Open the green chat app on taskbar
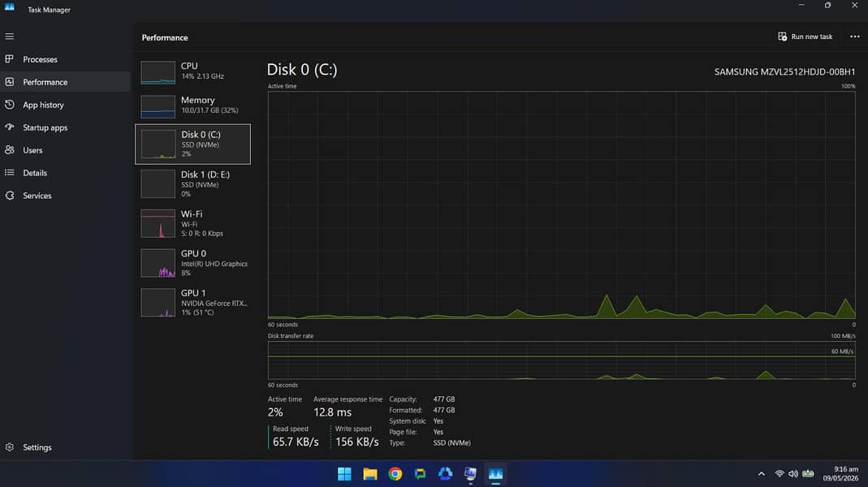Image resolution: width=868 pixels, height=487 pixels. pos(420,474)
